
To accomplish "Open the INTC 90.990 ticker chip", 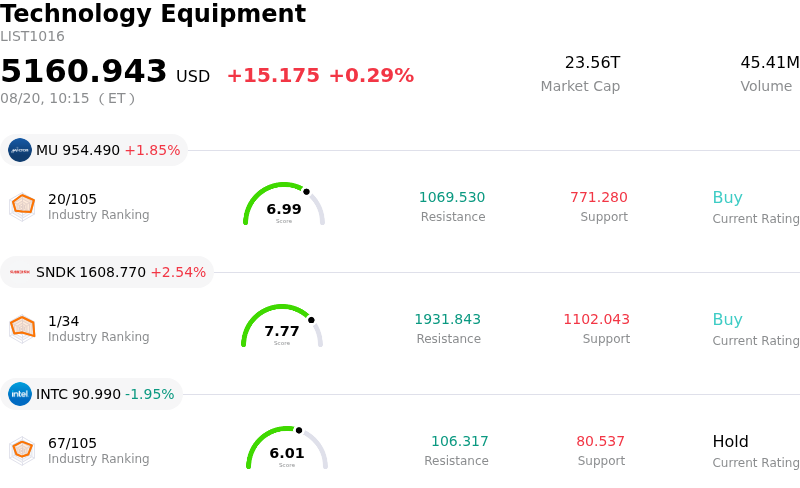I will tap(91, 394).
